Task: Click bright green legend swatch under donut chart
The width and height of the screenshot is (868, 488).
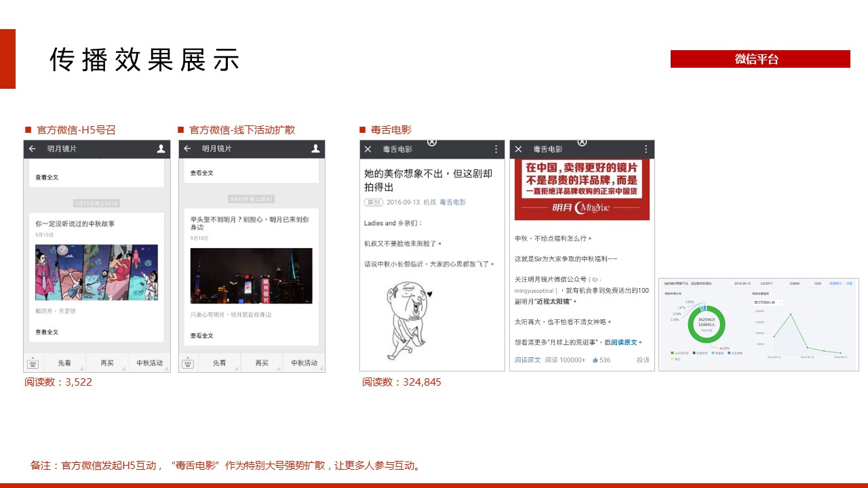Action: pos(672,353)
